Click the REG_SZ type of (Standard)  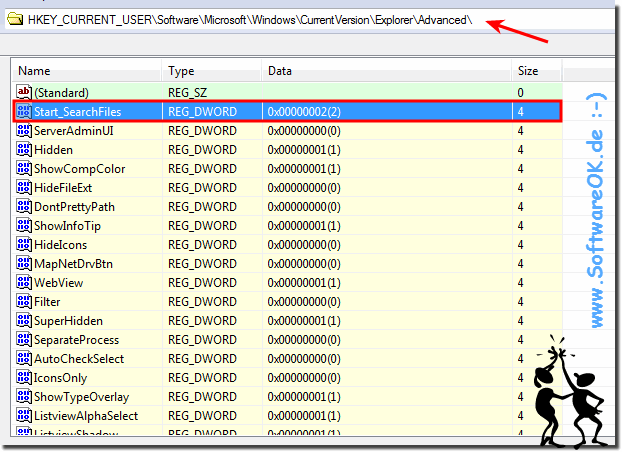pyautogui.click(x=187, y=93)
